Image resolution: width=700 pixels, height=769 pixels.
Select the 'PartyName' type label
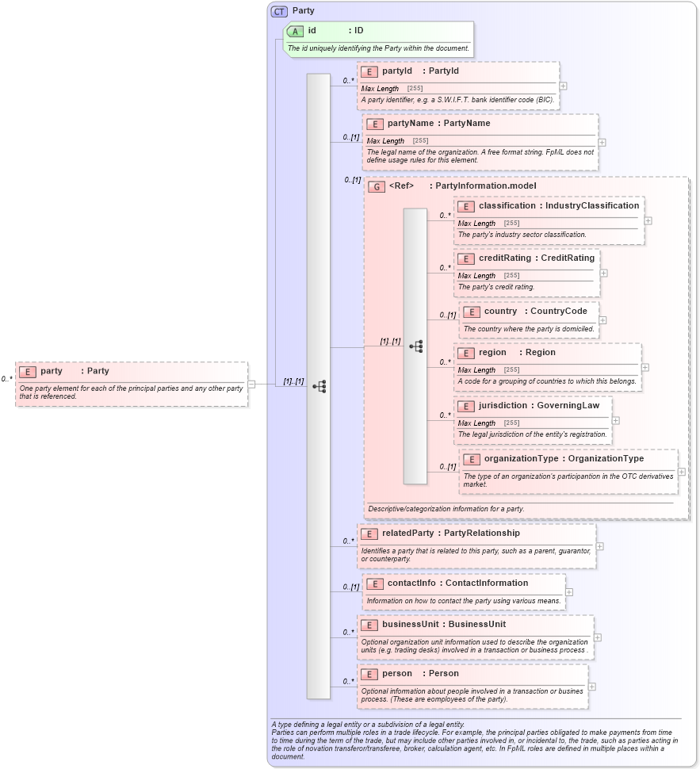coord(466,123)
